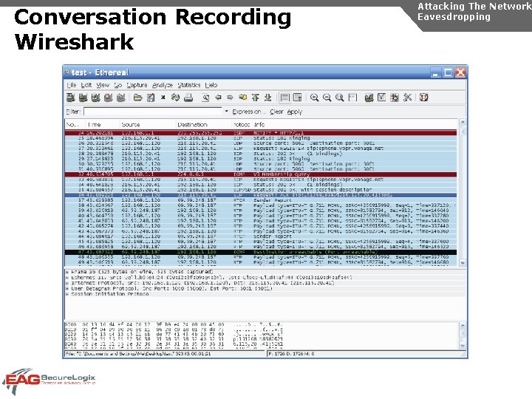The height and width of the screenshot is (399, 532).
Task: Zoom out the packet text
Action: click(327, 98)
